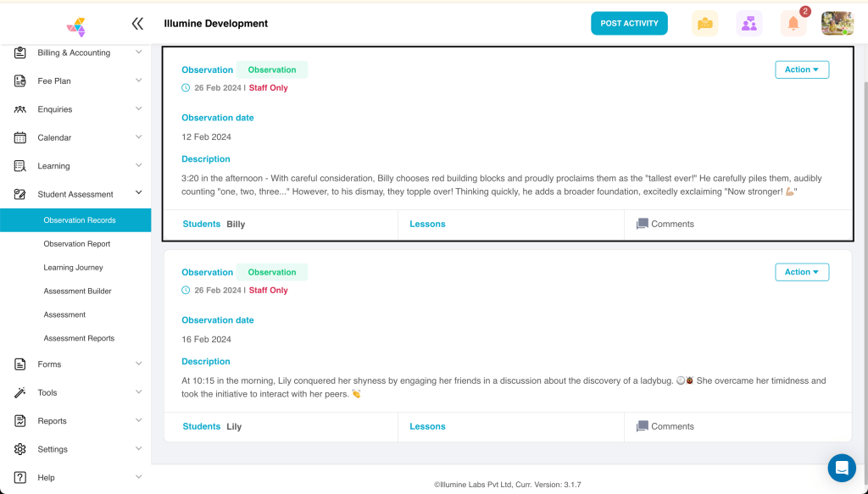Viewport: 868px width, 494px height.
Task: Select Observation Records menu item
Action: [75, 220]
